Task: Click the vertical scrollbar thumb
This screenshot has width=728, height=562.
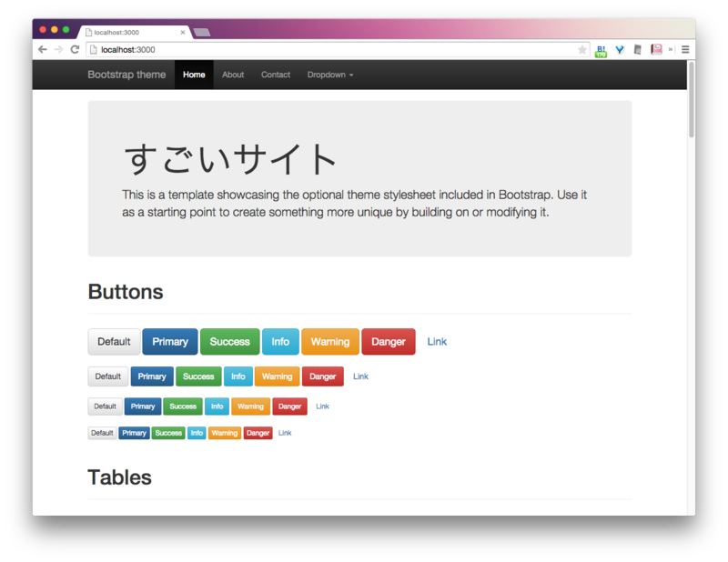Action: 692,99
